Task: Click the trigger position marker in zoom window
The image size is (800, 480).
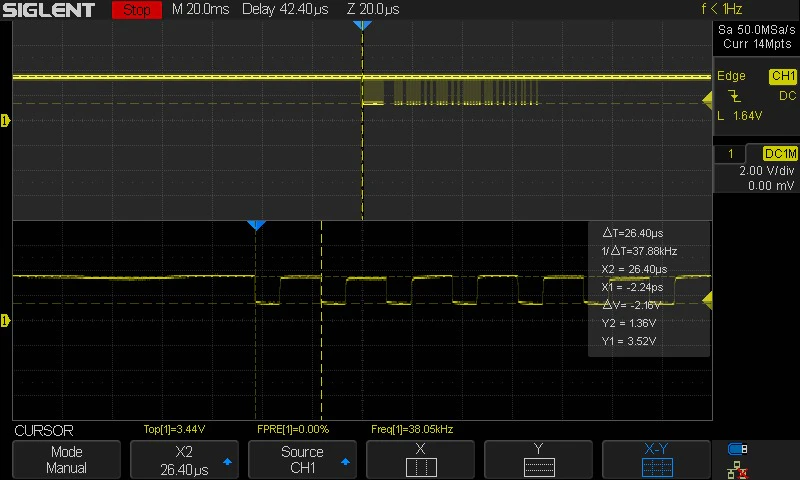Action: click(x=256, y=225)
